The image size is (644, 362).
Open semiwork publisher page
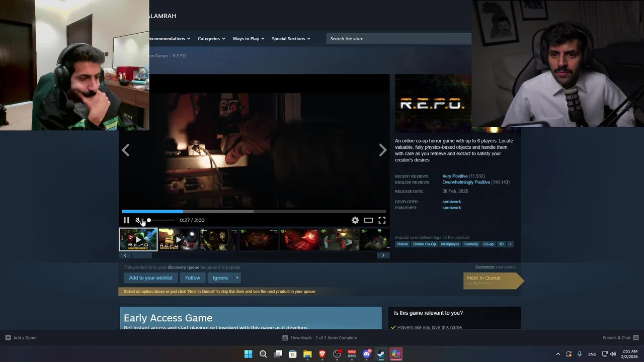click(x=451, y=208)
